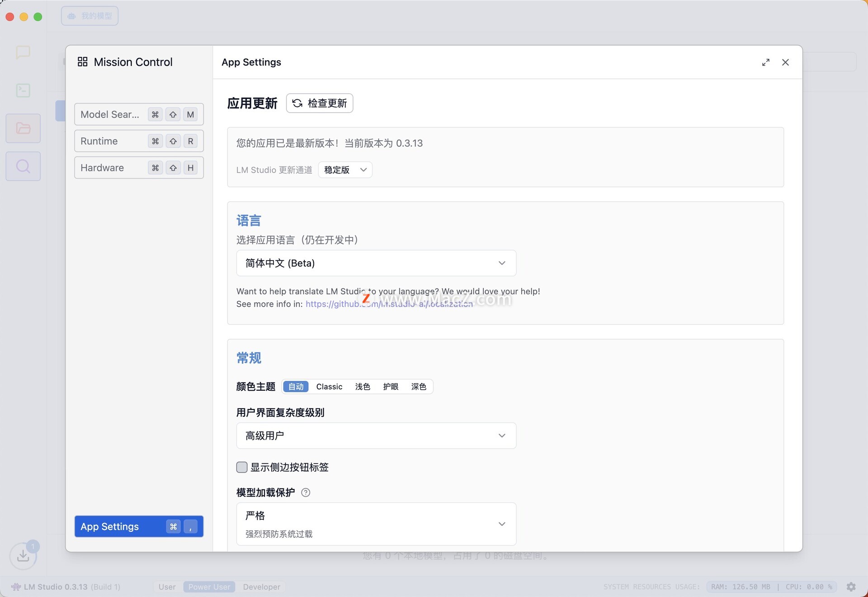This screenshot has height=597, width=868.
Task: Open the Developer terminal sidebar icon
Action: (x=23, y=90)
